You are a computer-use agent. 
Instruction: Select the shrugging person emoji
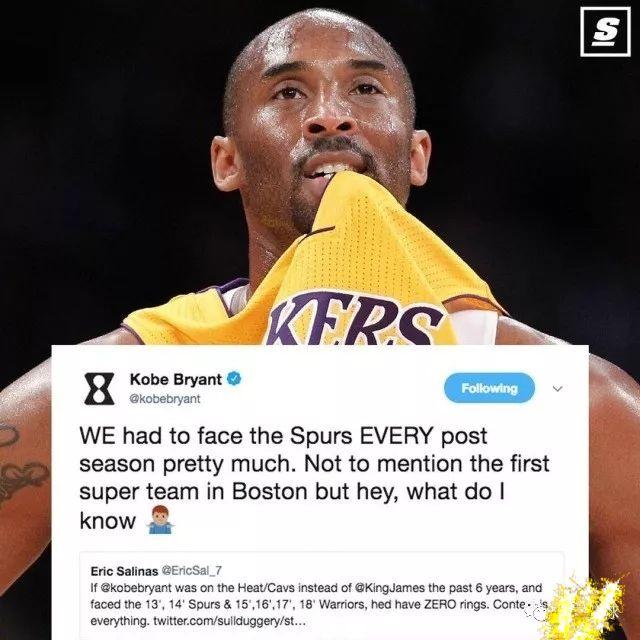point(160,520)
